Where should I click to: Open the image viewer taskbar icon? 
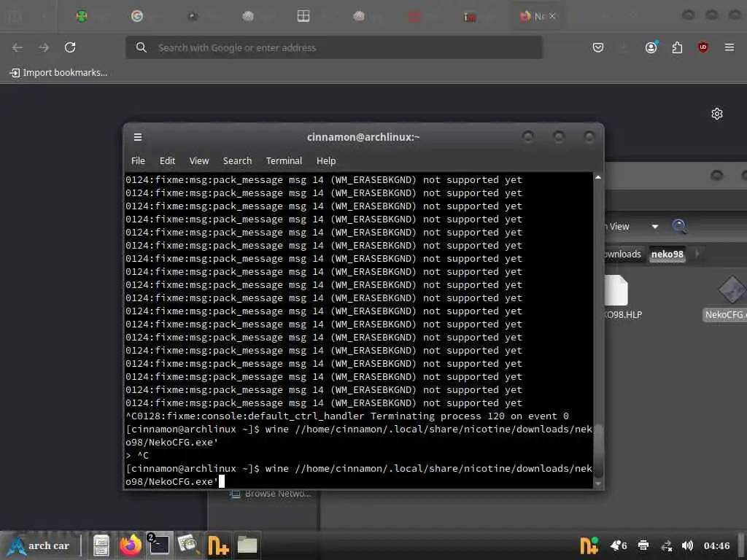[x=187, y=544]
